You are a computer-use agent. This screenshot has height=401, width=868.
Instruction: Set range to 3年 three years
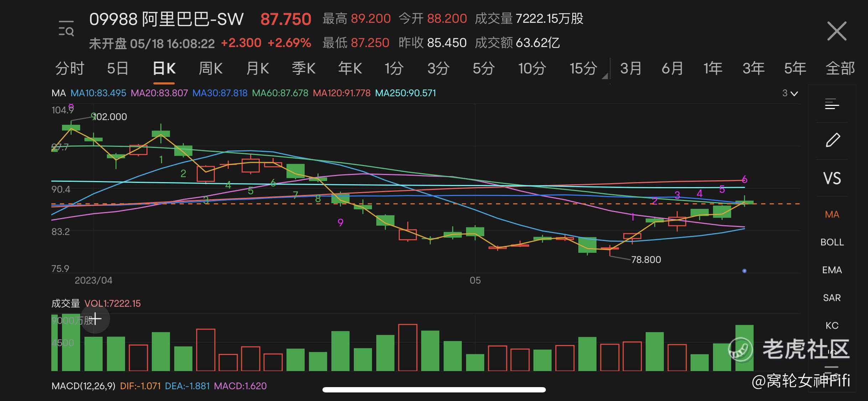click(754, 68)
